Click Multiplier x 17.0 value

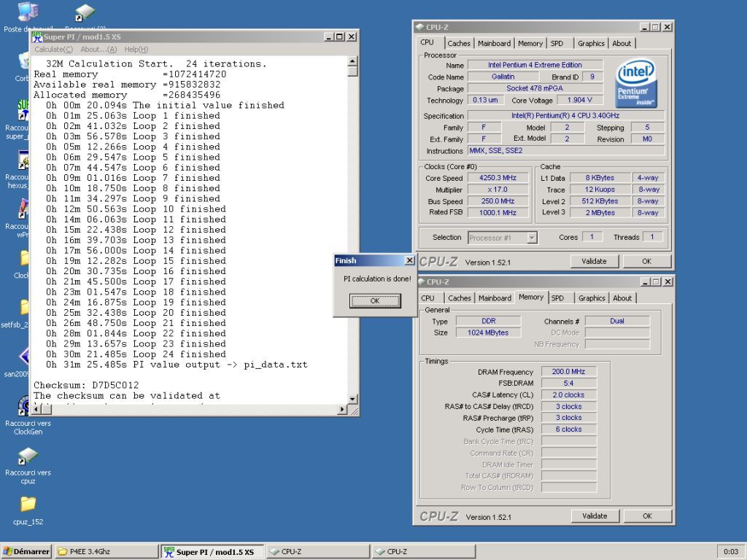click(498, 190)
